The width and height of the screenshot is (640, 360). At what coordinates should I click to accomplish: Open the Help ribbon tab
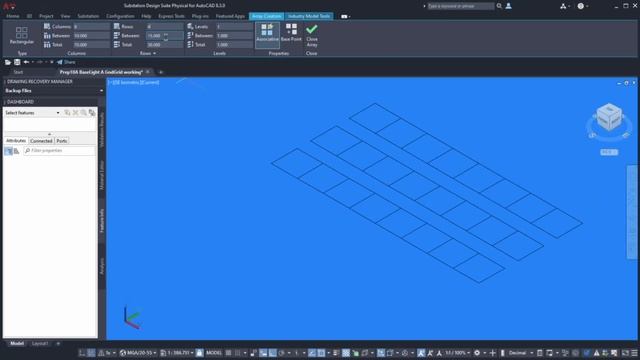(146, 16)
